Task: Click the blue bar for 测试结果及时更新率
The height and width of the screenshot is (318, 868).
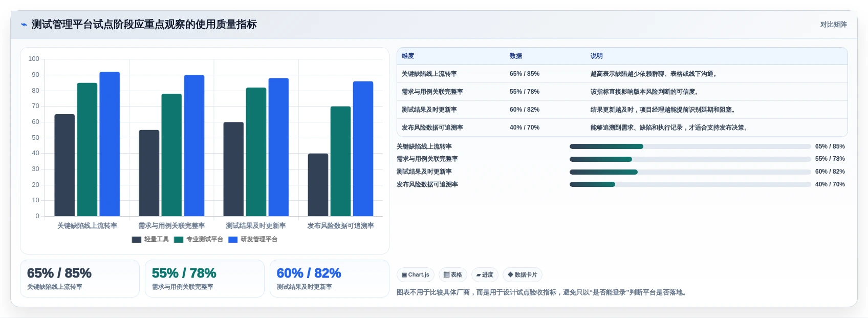Action: (x=278, y=147)
